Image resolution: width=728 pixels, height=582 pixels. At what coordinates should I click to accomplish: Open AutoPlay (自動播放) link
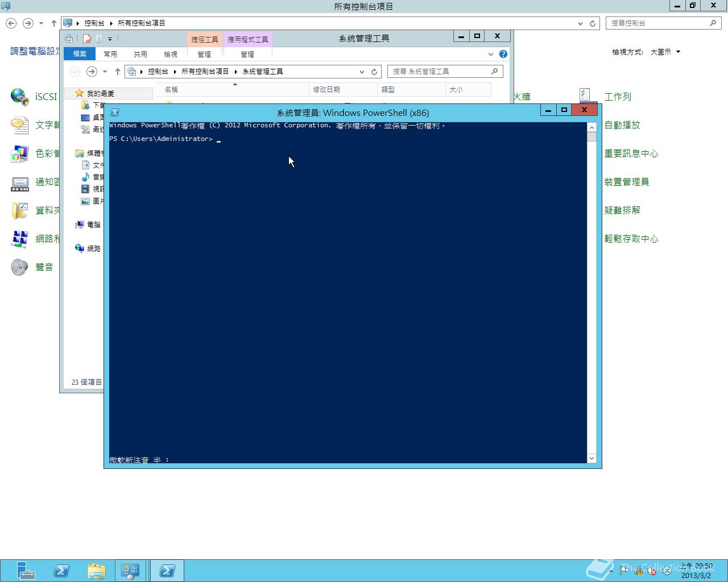[622, 125]
